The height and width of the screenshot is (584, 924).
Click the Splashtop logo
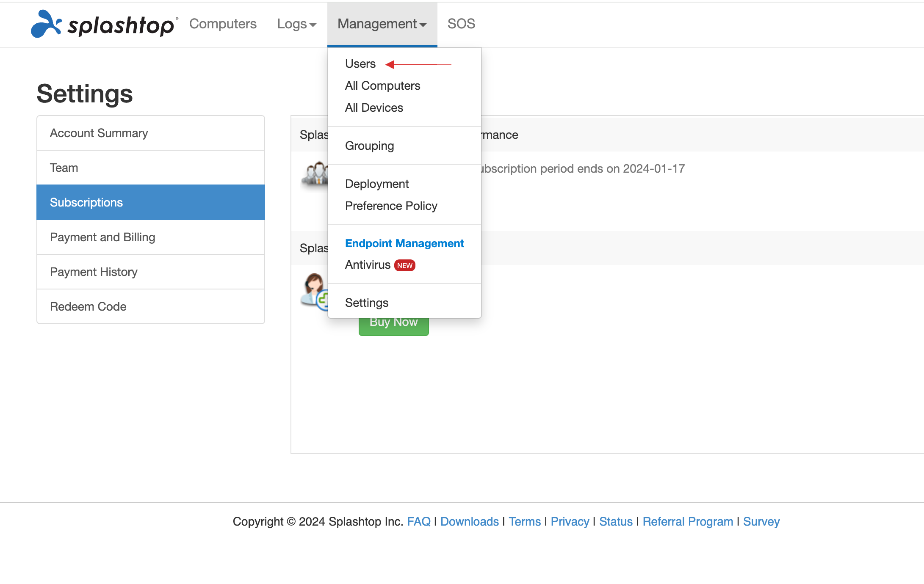pyautogui.click(x=104, y=24)
